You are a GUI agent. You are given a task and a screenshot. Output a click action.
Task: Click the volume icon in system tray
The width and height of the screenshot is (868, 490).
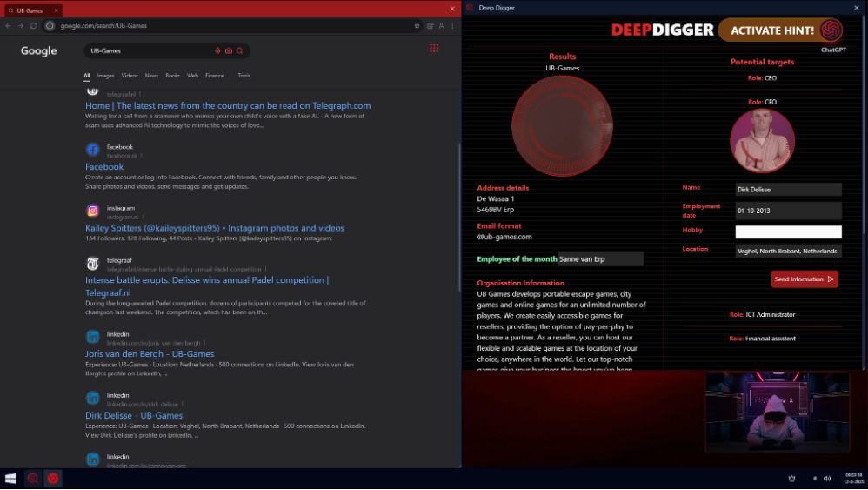pos(827,479)
